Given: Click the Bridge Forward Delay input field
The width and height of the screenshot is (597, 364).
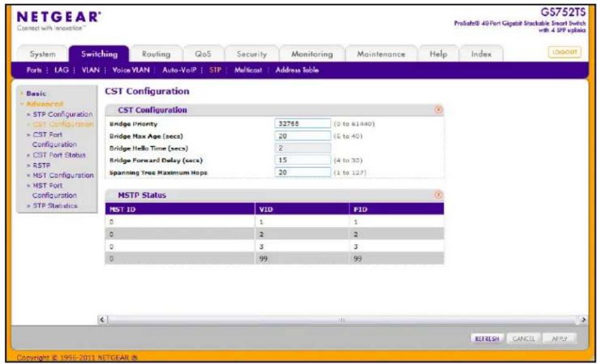Looking at the screenshot, I should (x=302, y=160).
